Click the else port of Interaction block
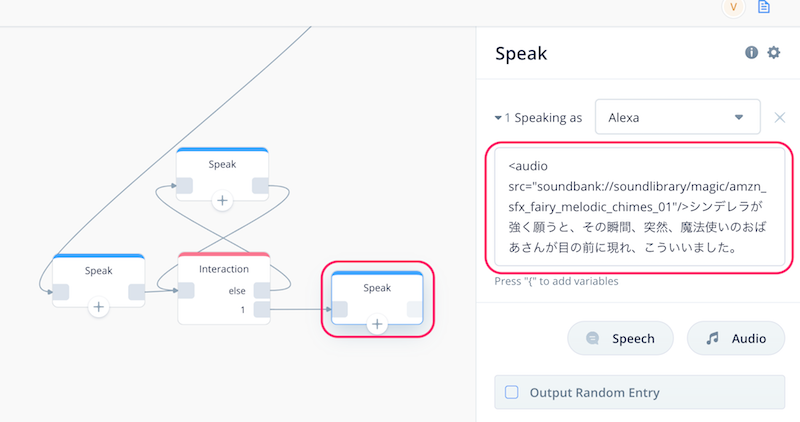This screenshot has width=800, height=422. [x=262, y=290]
